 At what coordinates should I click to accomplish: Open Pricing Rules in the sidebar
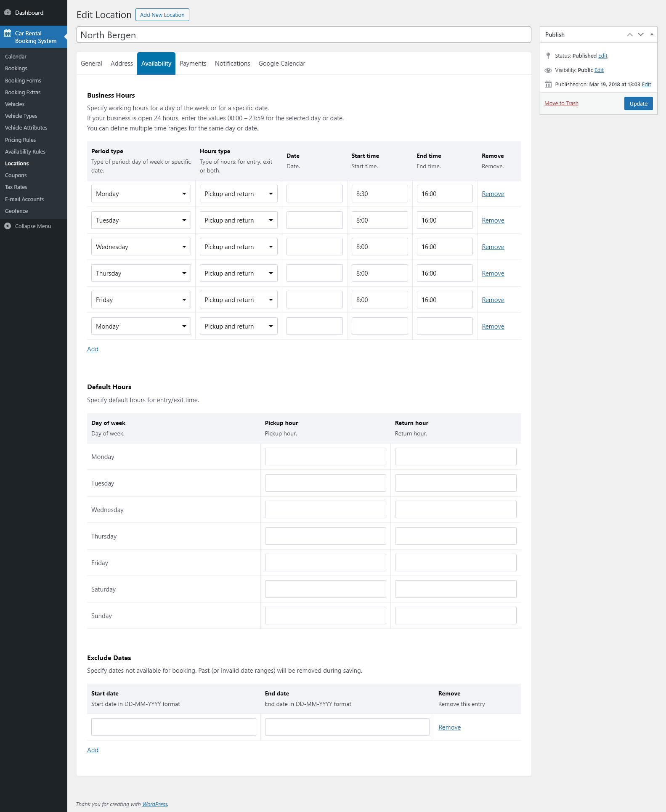tap(21, 140)
